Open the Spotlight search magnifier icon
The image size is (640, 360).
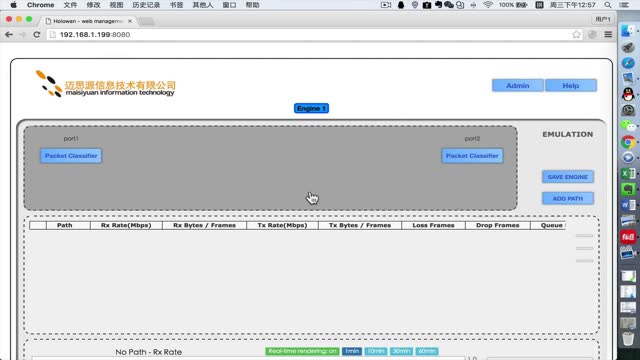[x=608, y=5]
